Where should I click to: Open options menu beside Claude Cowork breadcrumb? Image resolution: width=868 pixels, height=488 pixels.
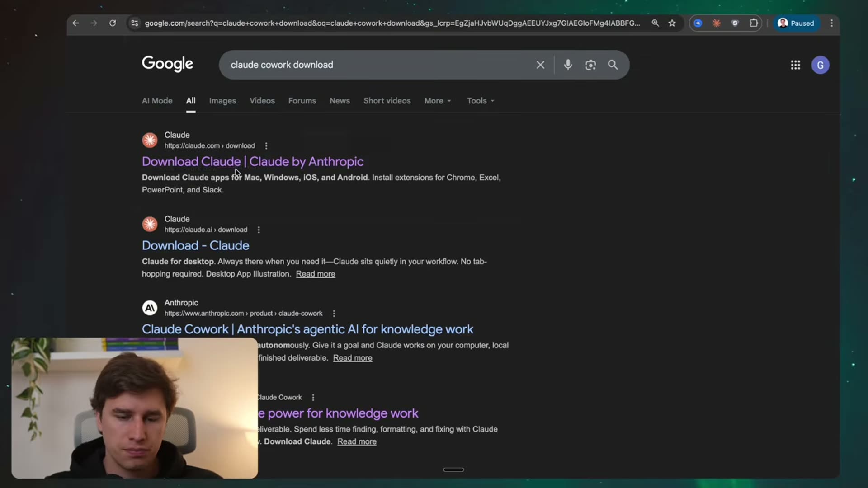(x=313, y=398)
